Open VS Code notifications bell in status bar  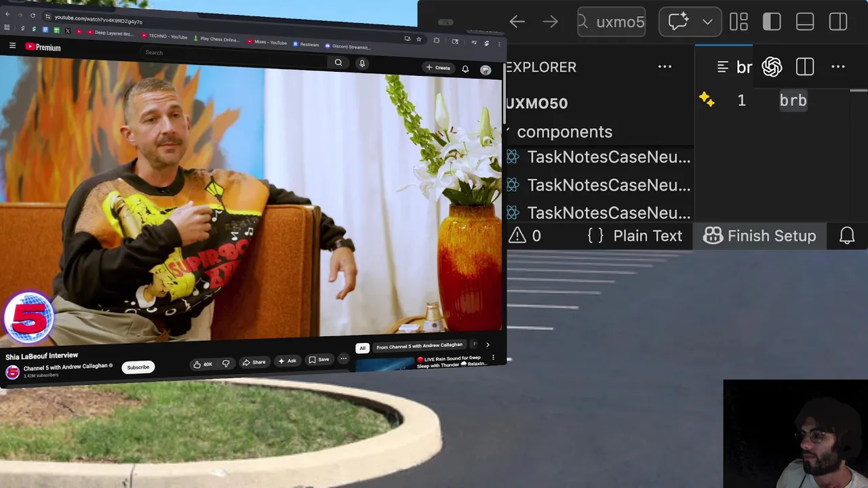click(847, 235)
